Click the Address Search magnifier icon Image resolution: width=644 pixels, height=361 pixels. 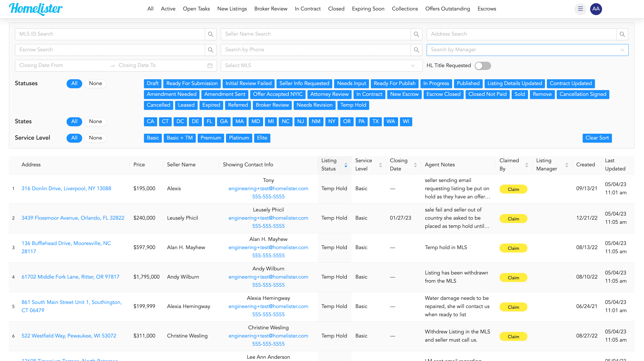[x=622, y=34]
